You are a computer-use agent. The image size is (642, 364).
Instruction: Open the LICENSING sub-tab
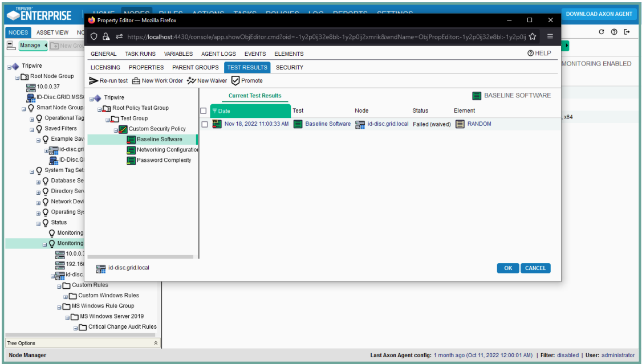tap(105, 67)
